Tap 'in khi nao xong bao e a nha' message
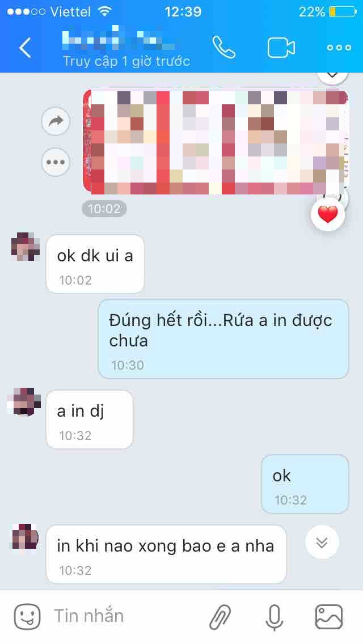Screen dimensions: 363x644 [166, 554]
